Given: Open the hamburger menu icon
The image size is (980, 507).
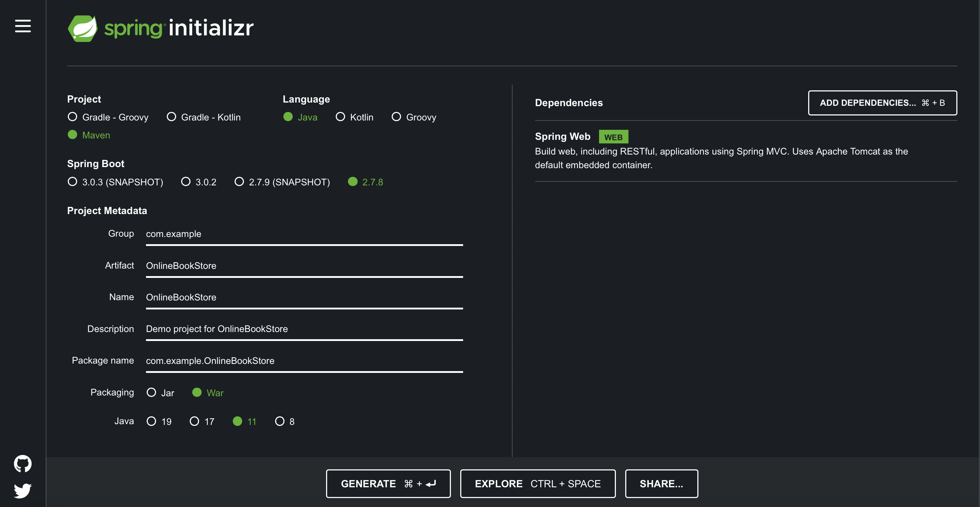Looking at the screenshot, I should click(23, 26).
